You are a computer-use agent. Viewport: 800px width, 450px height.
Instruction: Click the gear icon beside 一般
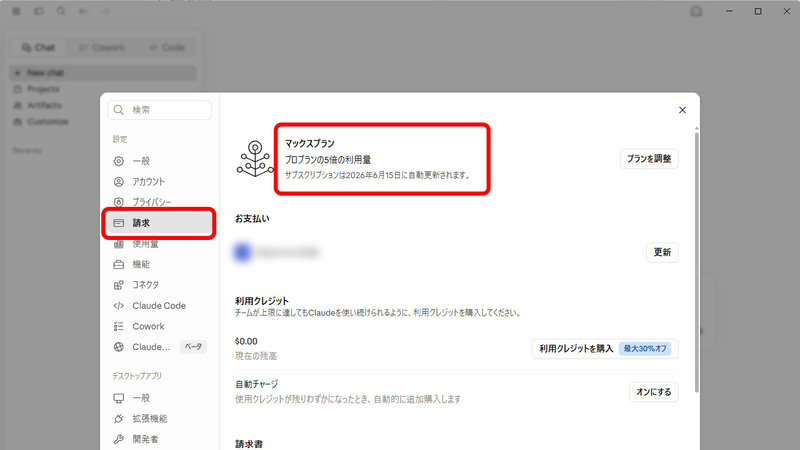pos(119,161)
